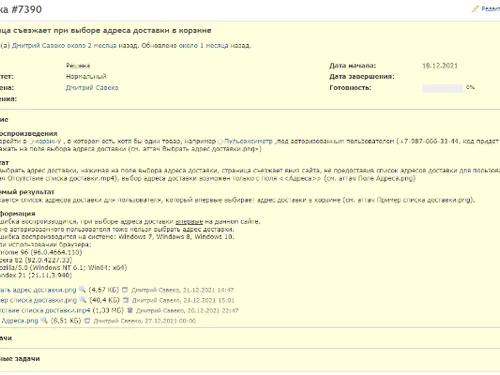The width and height of the screenshot is (500, 375).
Task: Delete the 1,33 МБ mp4 attachment via trash icon
Action: coord(130,310)
